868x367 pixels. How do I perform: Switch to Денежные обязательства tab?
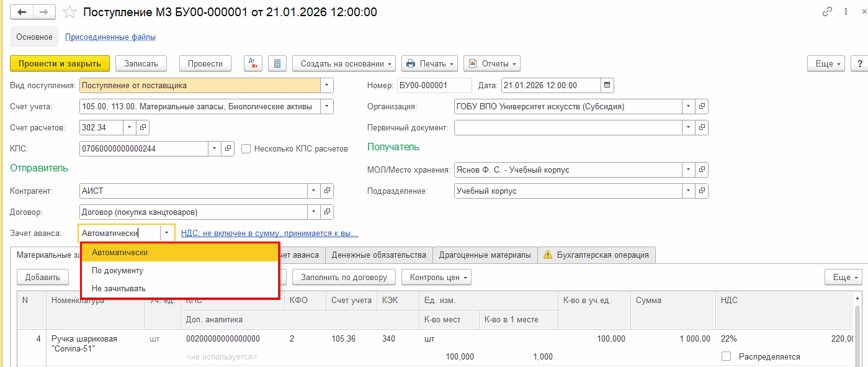click(x=378, y=255)
